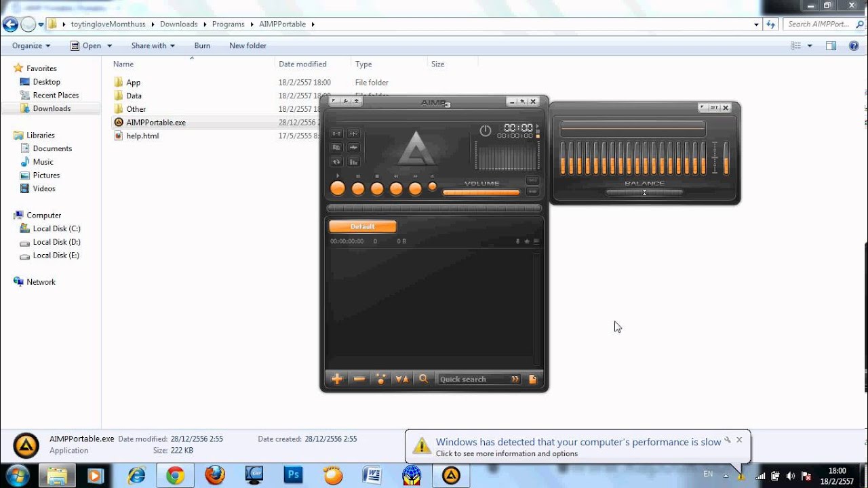Click the small orange eject/open files button
This screenshot has height=488, width=868.
432,186
